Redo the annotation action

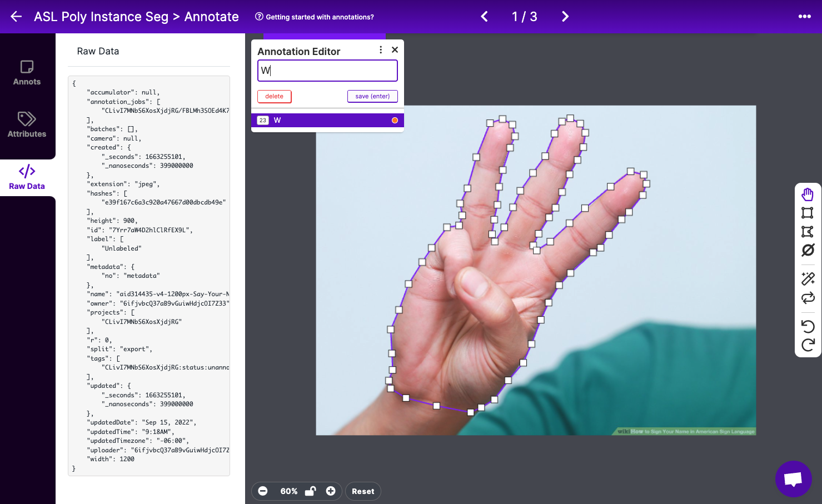[808, 345]
